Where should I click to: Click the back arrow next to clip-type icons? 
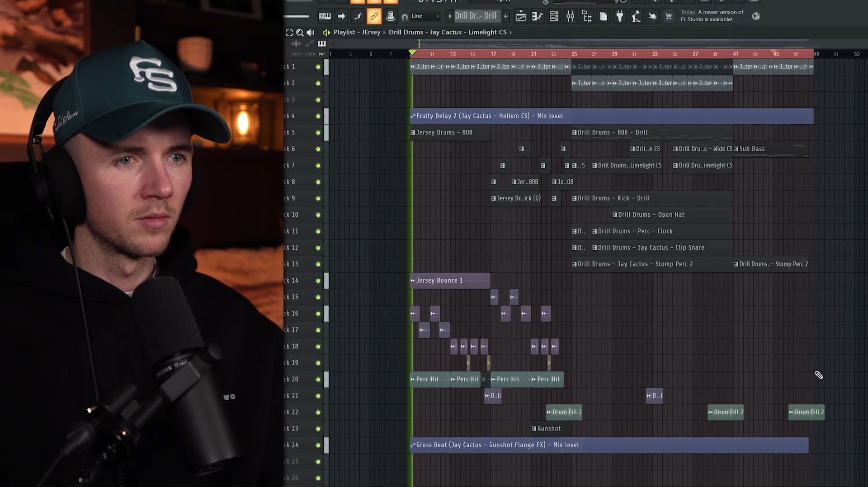click(x=334, y=44)
